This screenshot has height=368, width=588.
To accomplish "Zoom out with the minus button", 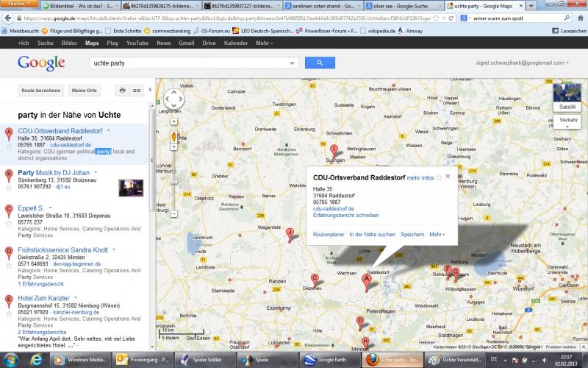I will (x=173, y=213).
